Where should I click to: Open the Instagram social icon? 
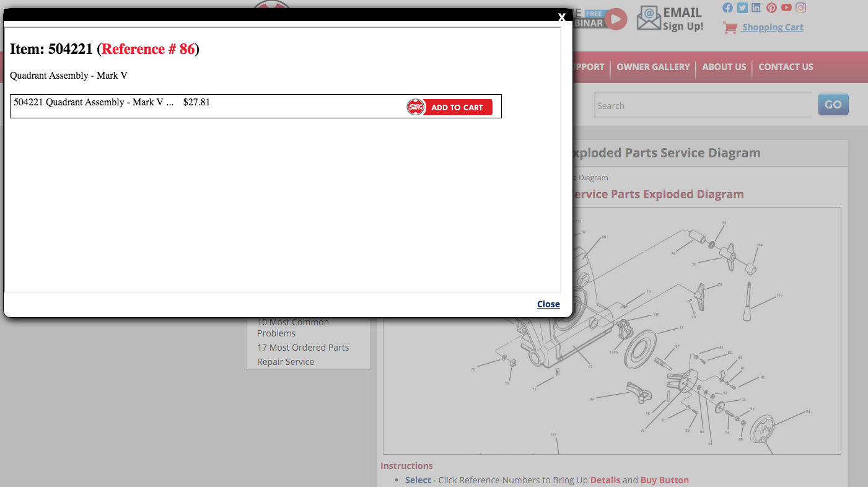[x=801, y=8]
